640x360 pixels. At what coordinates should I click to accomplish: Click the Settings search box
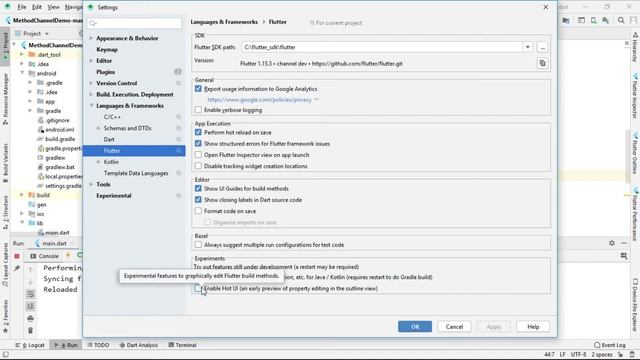point(134,23)
